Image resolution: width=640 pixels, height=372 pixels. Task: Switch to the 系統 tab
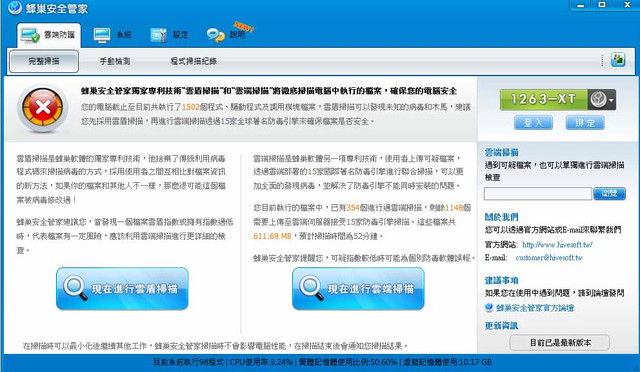point(112,35)
